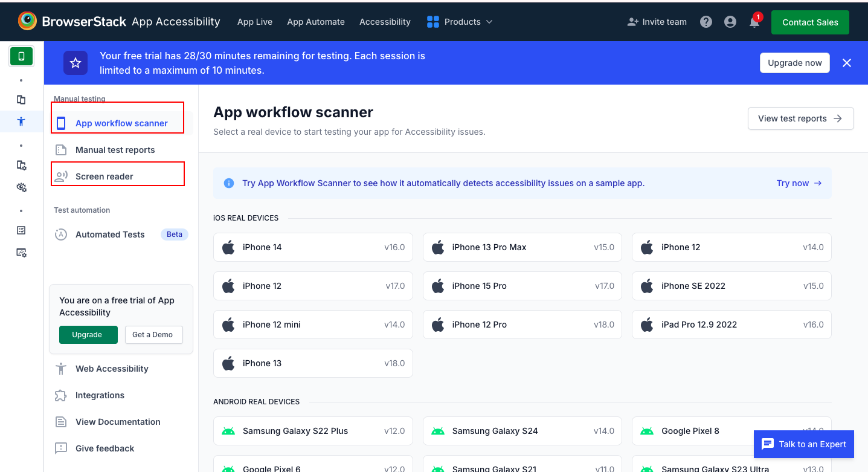
Task: Click the View Documentation page icon
Action: tap(61, 422)
